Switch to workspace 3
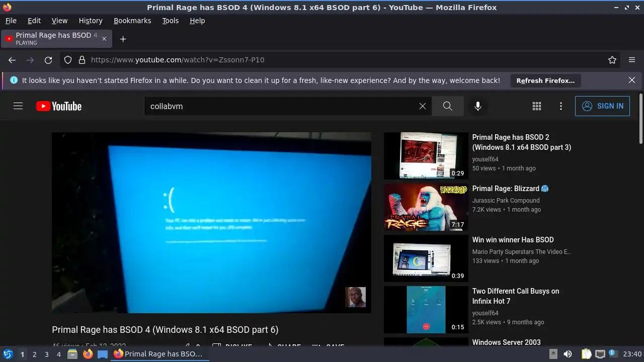The width and height of the screenshot is (644, 362). (x=46, y=354)
